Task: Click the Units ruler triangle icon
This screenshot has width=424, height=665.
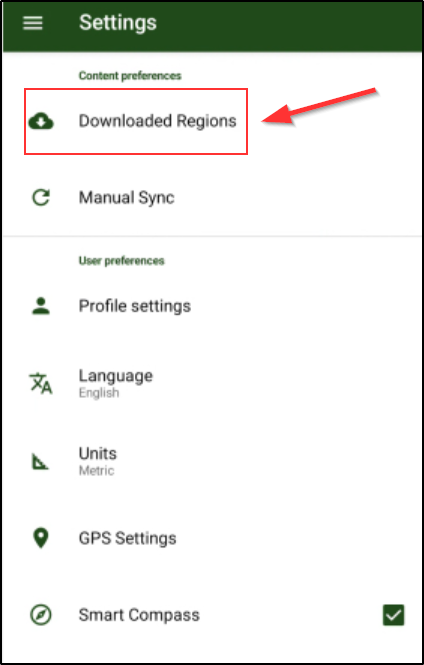Action: pyautogui.click(x=41, y=461)
